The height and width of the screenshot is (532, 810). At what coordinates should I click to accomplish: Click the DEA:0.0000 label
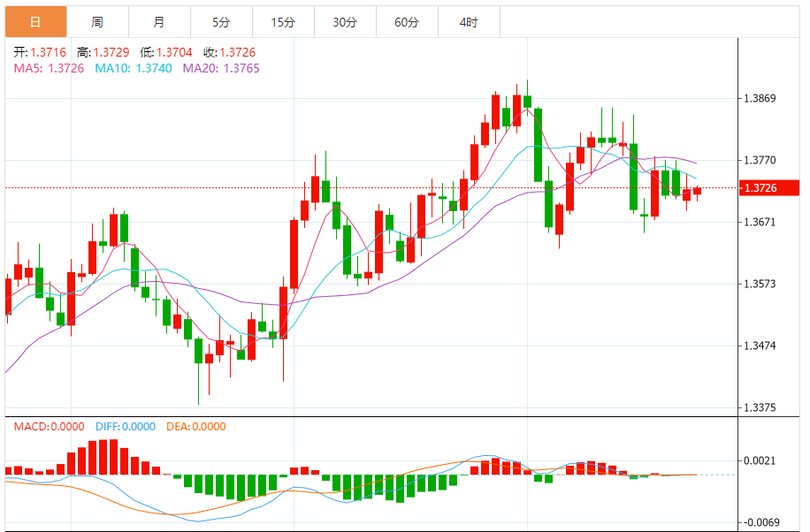(195, 427)
